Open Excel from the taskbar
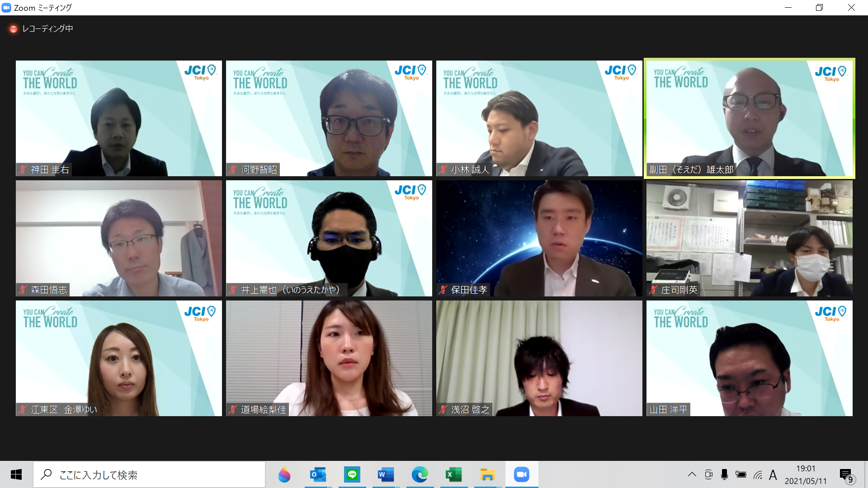Image resolution: width=868 pixels, height=488 pixels. pyautogui.click(x=453, y=474)
